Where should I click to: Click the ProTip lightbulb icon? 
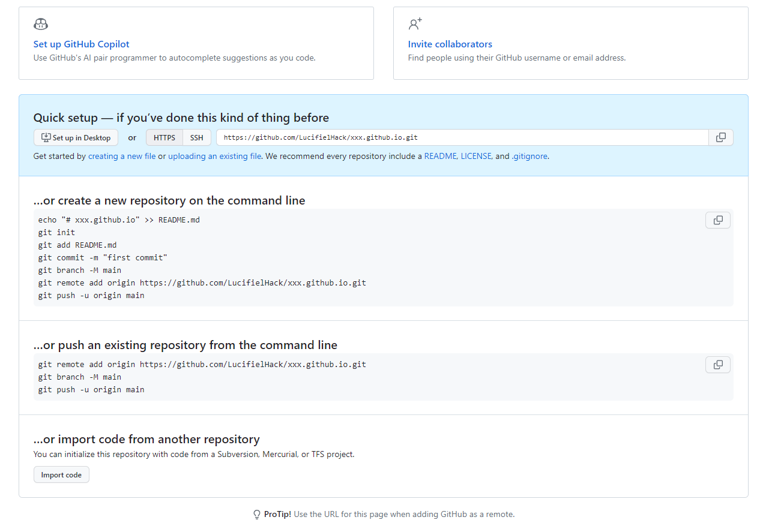click(x=257, y=515)
